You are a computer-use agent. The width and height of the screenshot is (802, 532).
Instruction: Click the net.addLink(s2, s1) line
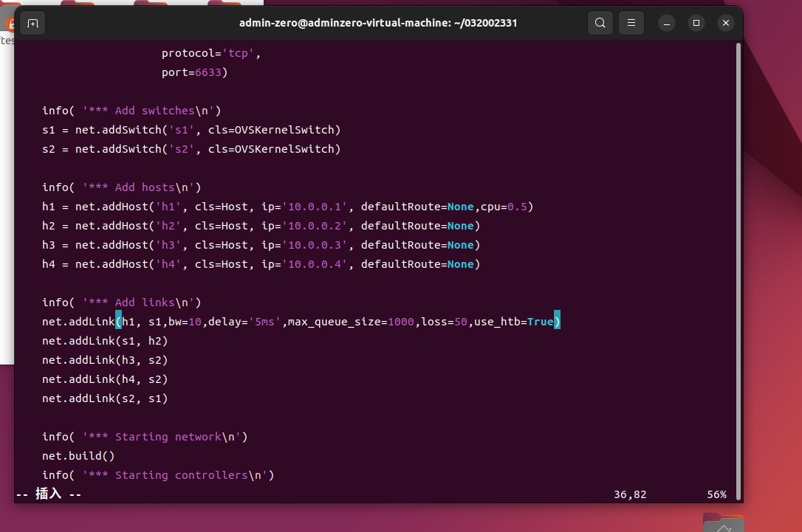coord(105,398)
